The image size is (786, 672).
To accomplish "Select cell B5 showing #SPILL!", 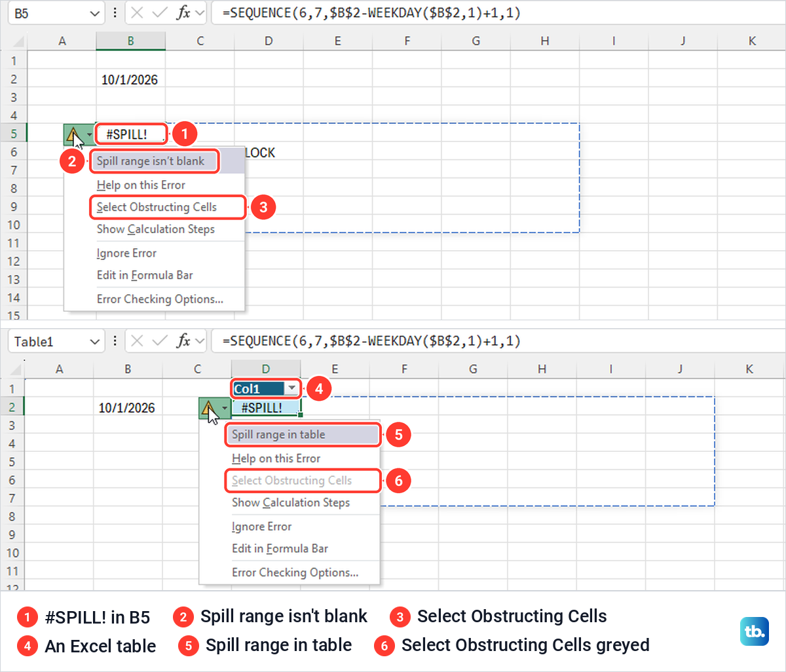I will click(x=130, y=134).
